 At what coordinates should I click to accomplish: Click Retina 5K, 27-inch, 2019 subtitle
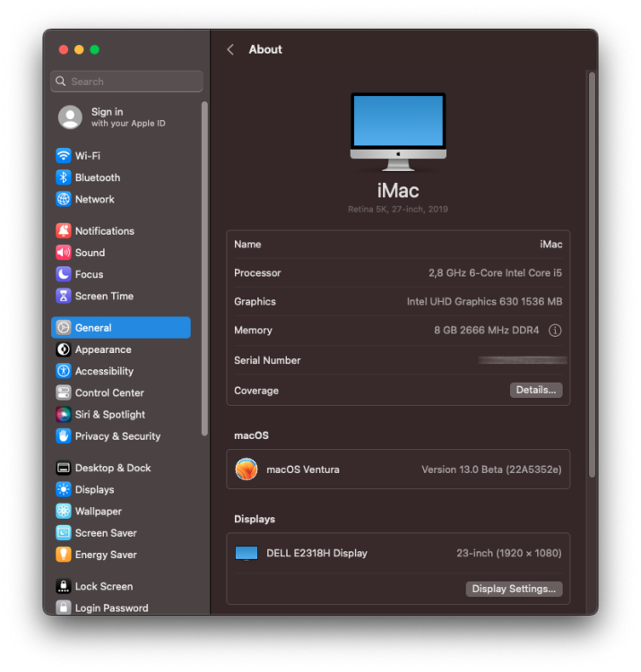click(x=398, y=209)
